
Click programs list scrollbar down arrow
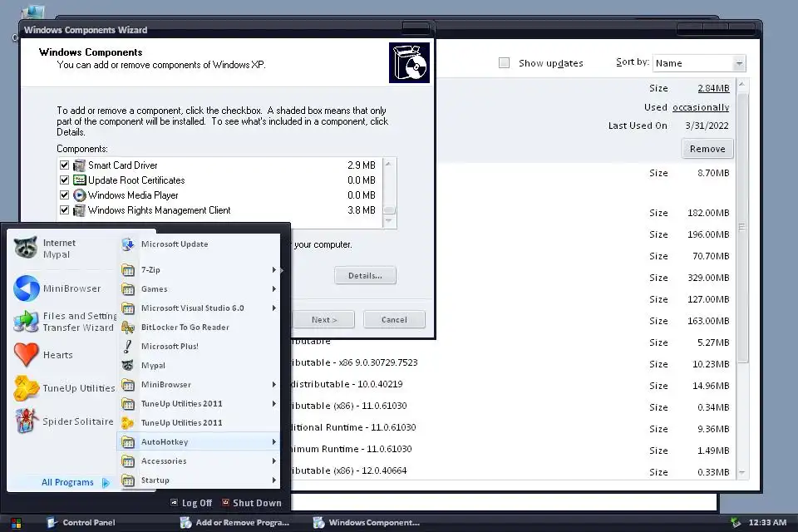pos(742,473)
